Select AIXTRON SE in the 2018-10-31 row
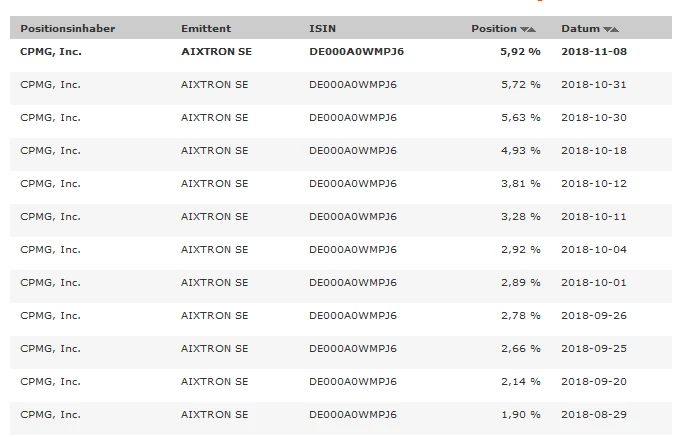This screenshot has height=437, width=674. tap(214, 84)
